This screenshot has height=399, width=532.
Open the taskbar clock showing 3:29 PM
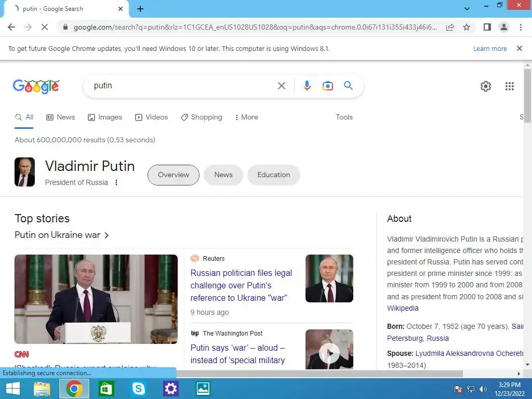[510, 389]
